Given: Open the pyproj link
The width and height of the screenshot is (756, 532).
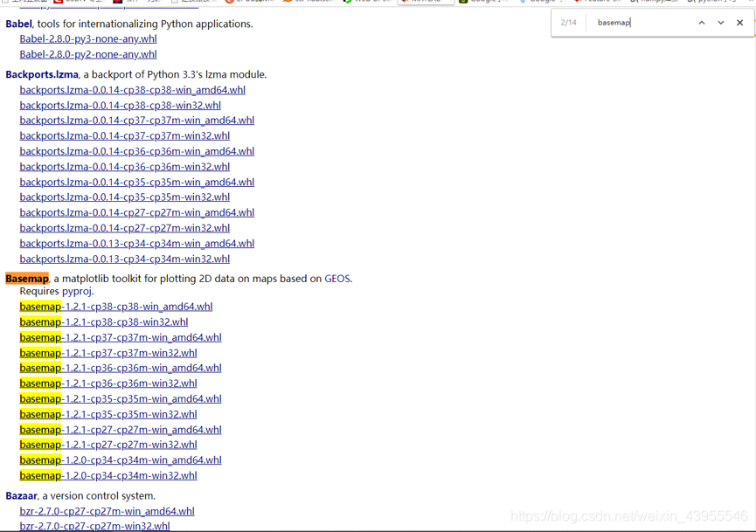Looking at the screenshot, I should (x=77, y=291).
